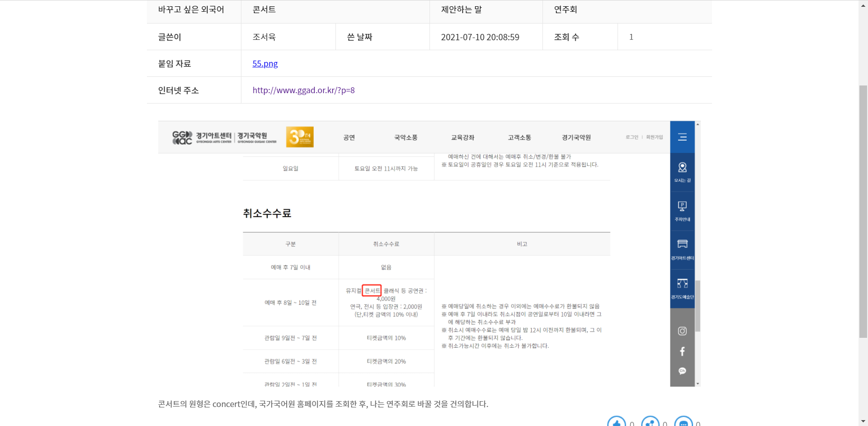Click the Facebook icon in sidebar
This screenshot has width=868, height=426.
682,351
